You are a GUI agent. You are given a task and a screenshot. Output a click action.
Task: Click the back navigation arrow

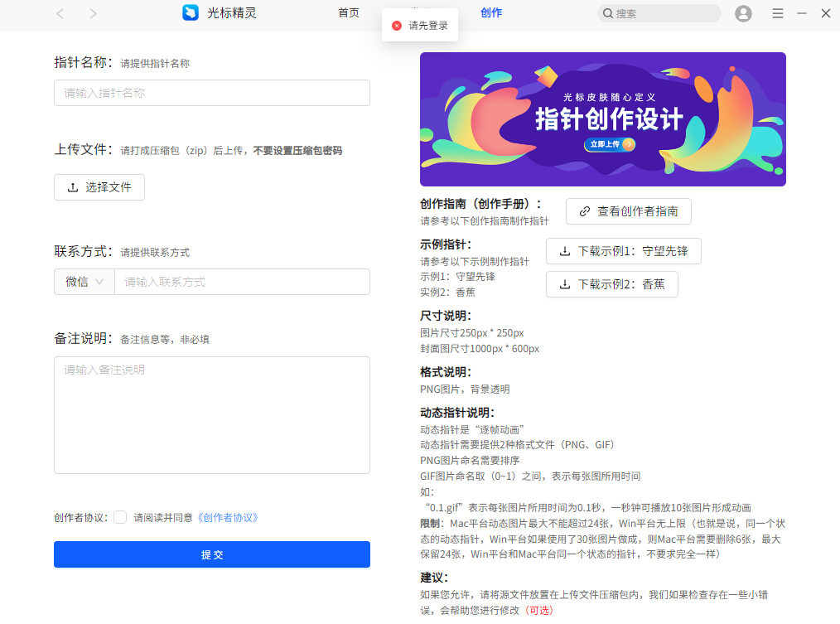(60, 13)
